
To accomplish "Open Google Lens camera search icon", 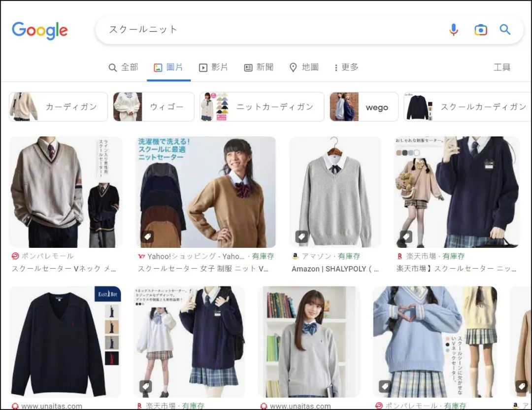I will pyautogui.click(x=480, y=30).
